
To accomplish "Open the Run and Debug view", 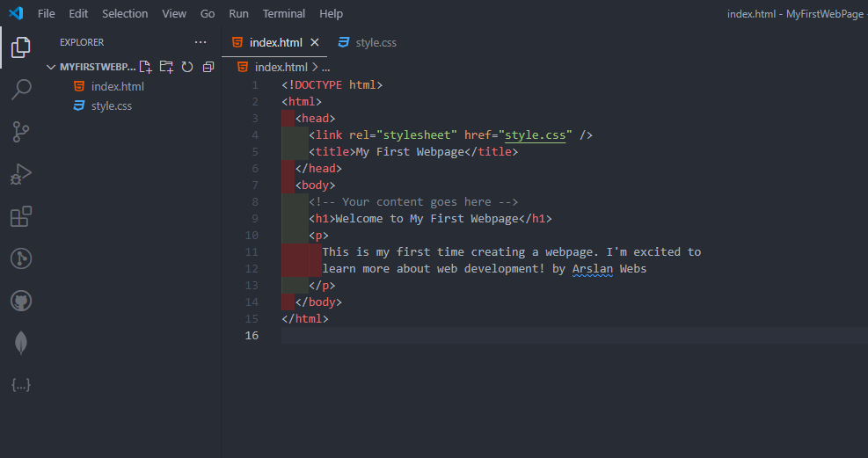I will coord(20,174).
